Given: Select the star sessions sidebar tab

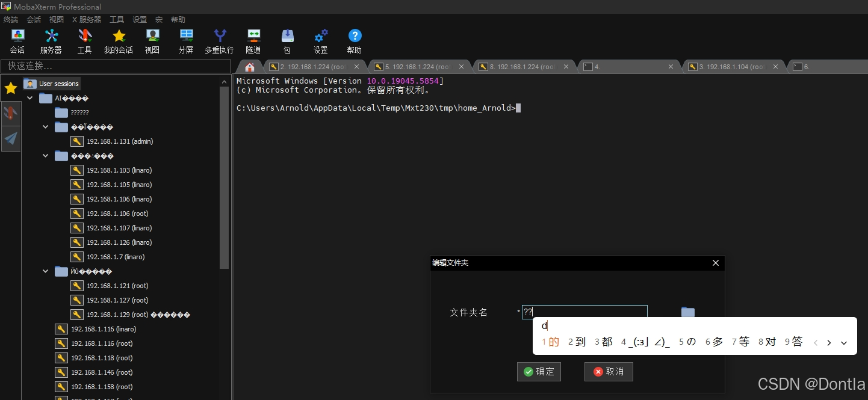Looking at the screenshot, I should click(x=11, y=88).
